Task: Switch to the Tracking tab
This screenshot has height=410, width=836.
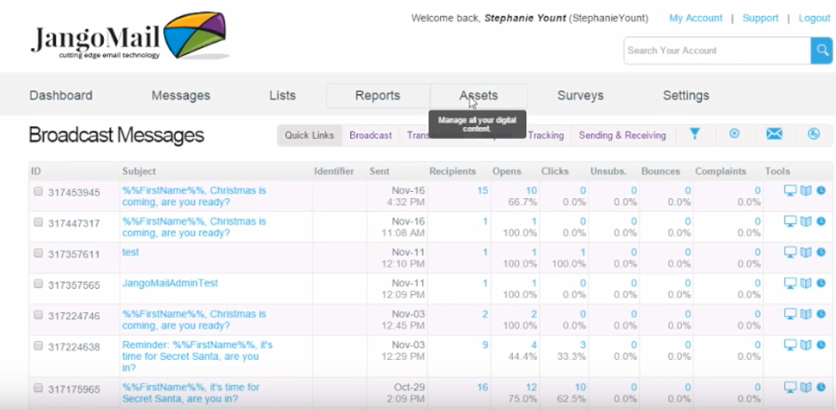Action: (546, 135)
